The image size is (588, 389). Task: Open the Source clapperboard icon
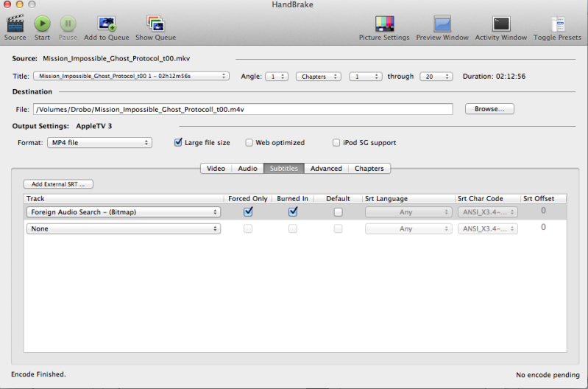coord(15,24)
